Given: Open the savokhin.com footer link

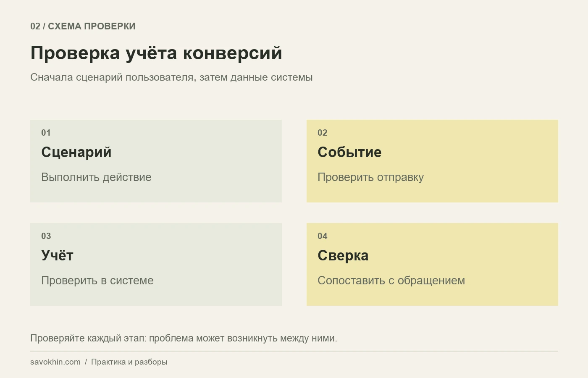Looking at the screenshot, I should tap(55, 362).
